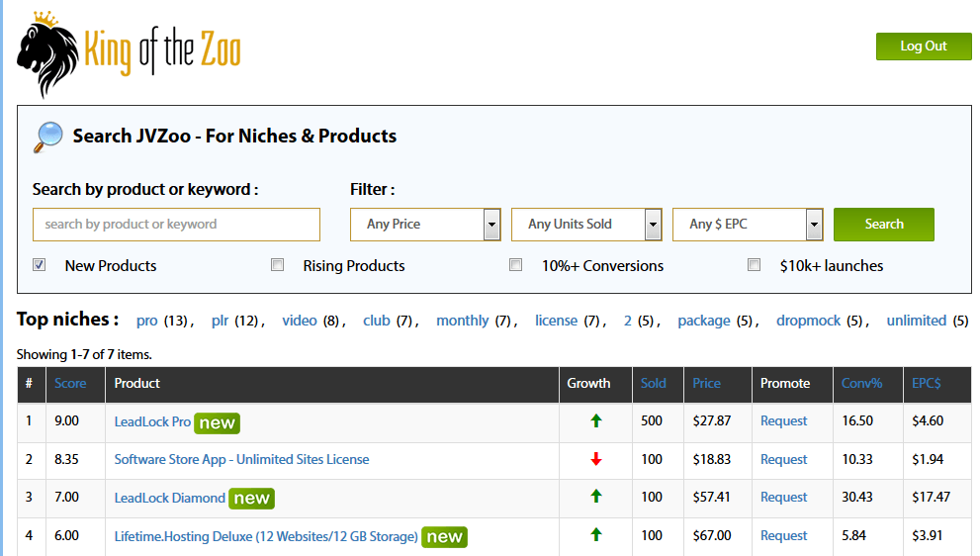Tick the 10%+ Conversions checkbox
The width and height of the screenshot is (980, 556).
click(515, 265)
